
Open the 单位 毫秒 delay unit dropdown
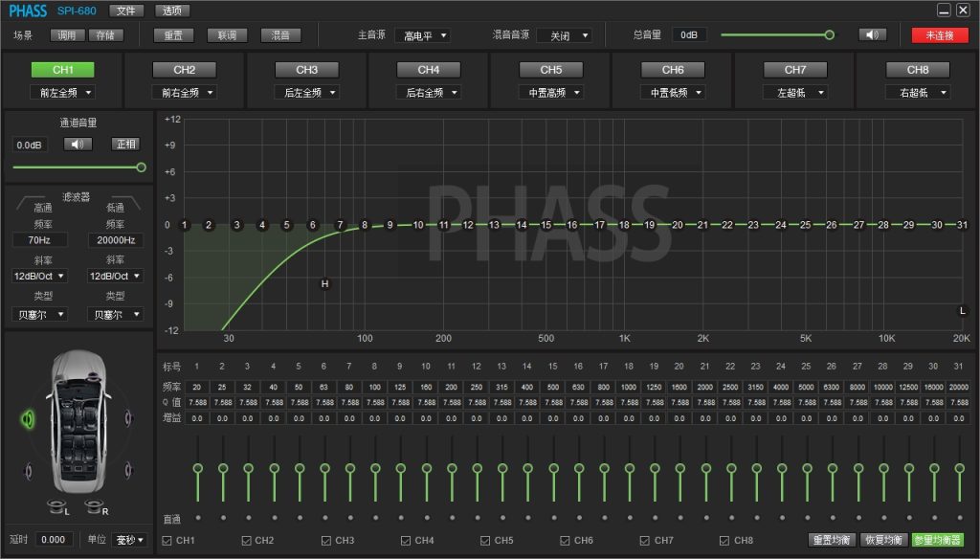click(x=130, y=540)
